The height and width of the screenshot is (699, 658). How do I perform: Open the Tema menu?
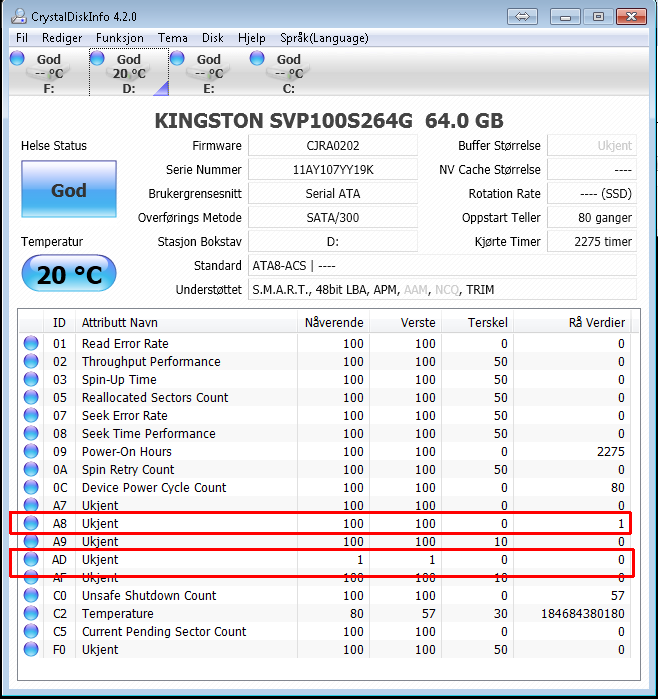coord(173,38)
